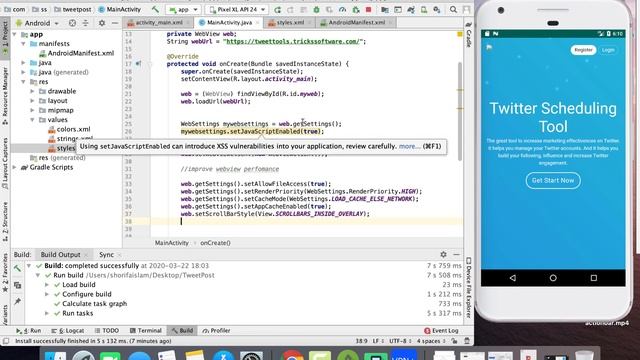Click the 4 spaces indent selector
The height and width of the screenshot is (360, 640).
[x=431, y=341]
